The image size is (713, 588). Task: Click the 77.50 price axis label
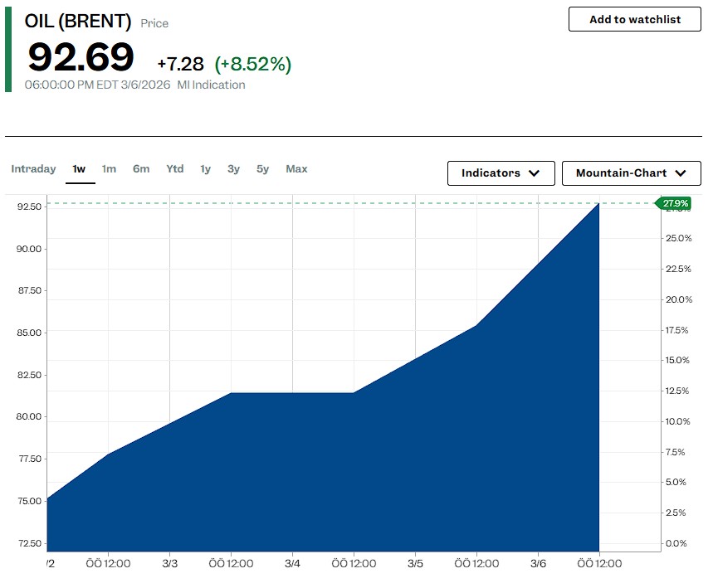(x=30, y=459)
